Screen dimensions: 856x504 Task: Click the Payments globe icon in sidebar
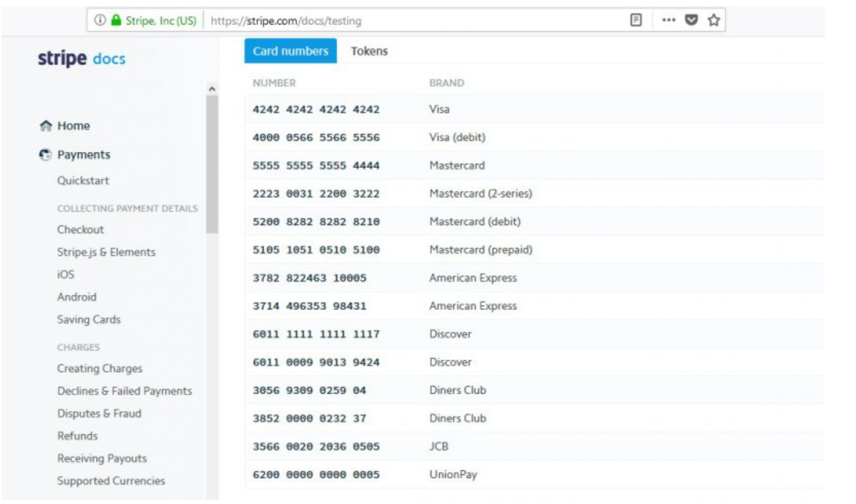coord(46,155)
